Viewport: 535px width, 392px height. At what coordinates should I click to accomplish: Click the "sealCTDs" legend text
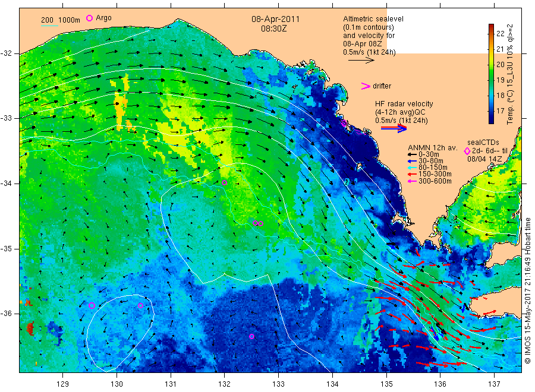[483, 143]
